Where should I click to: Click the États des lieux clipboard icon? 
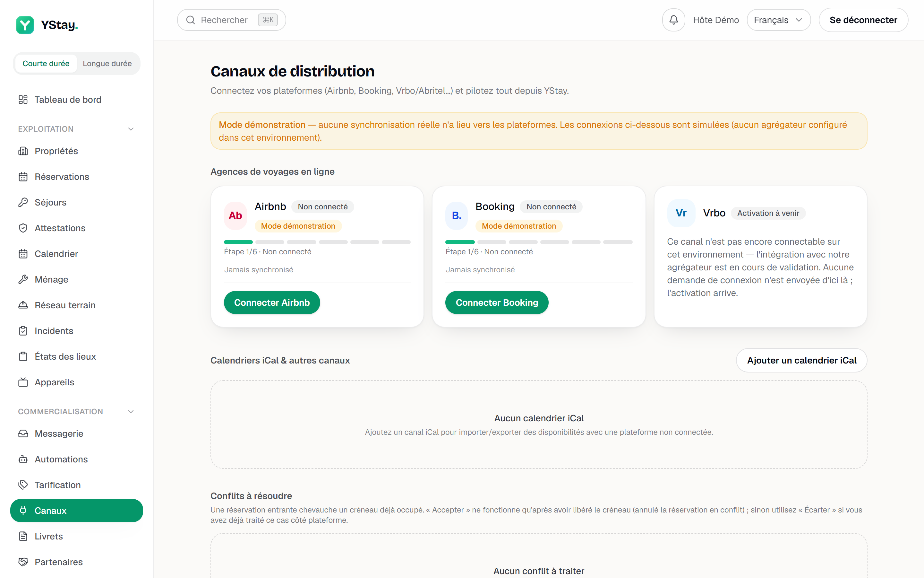(23, 356)
